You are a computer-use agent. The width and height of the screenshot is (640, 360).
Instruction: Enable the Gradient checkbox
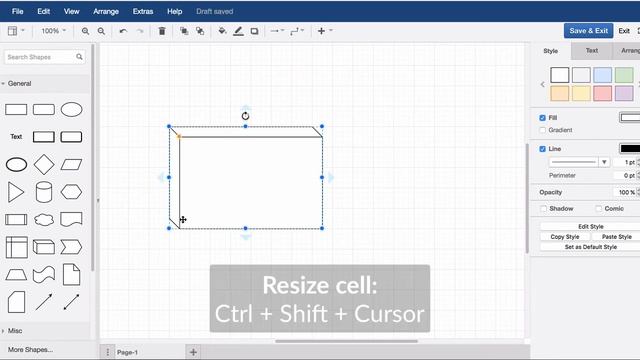pos(542,130)
